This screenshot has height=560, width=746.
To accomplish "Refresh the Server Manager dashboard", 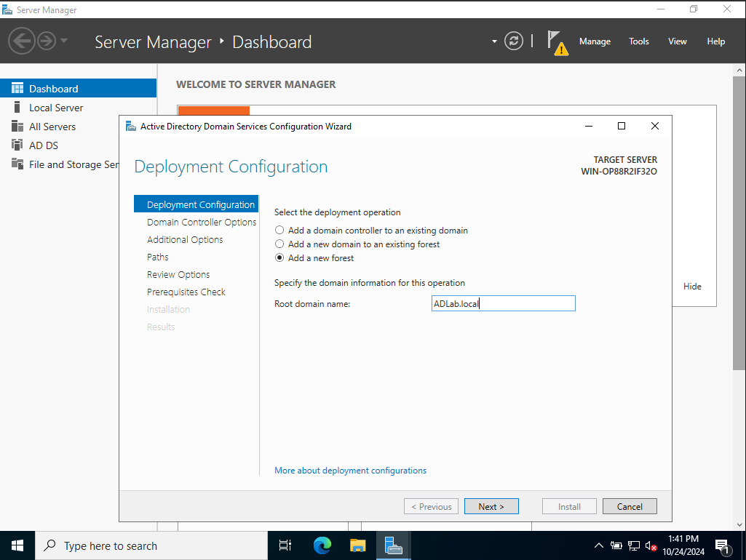I will click(514, 41).
